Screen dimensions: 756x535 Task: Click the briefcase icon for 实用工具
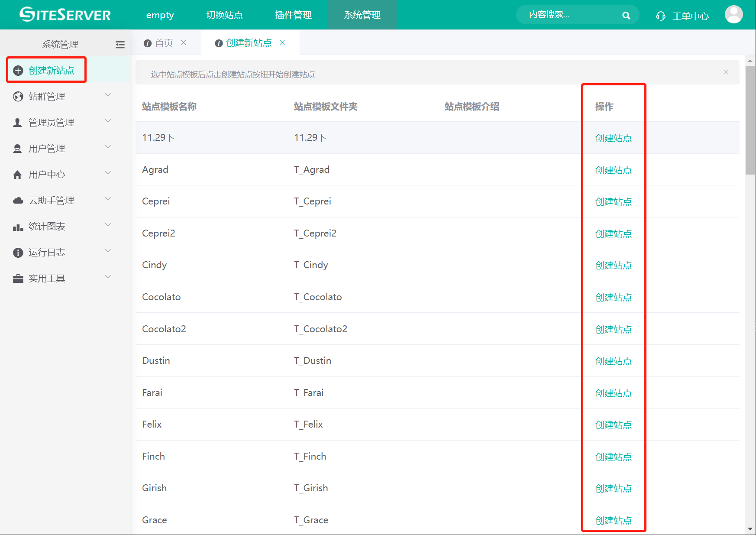[x=18, y=279]
